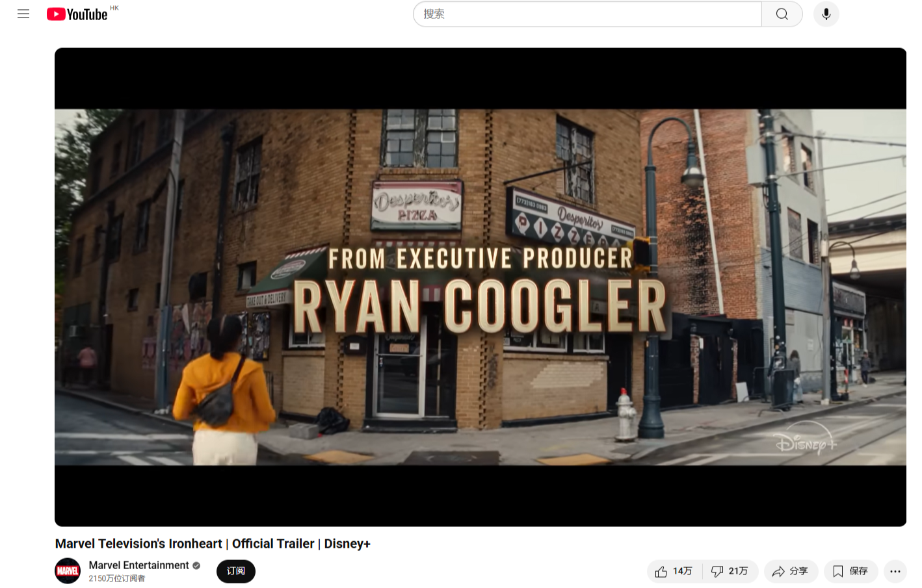Click the Disney+ watermark in the video
922x588 pixels.
click(806, 442)
